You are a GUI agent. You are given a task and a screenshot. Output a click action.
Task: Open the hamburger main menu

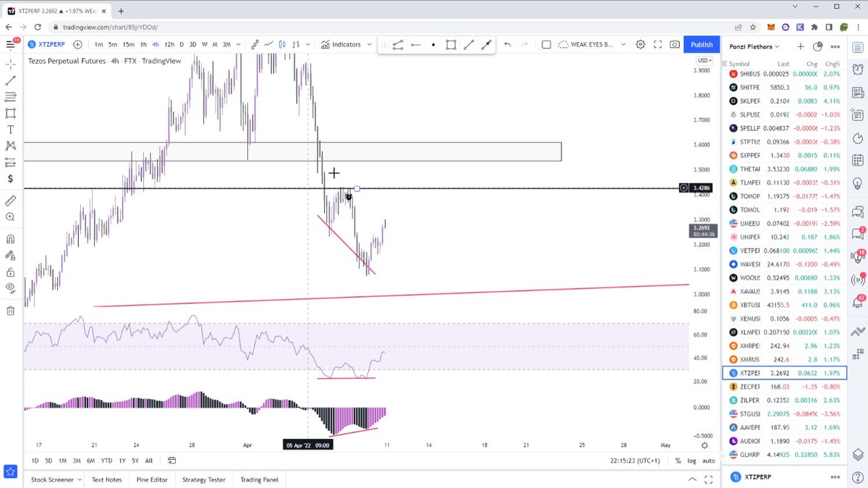pos(11,44)
